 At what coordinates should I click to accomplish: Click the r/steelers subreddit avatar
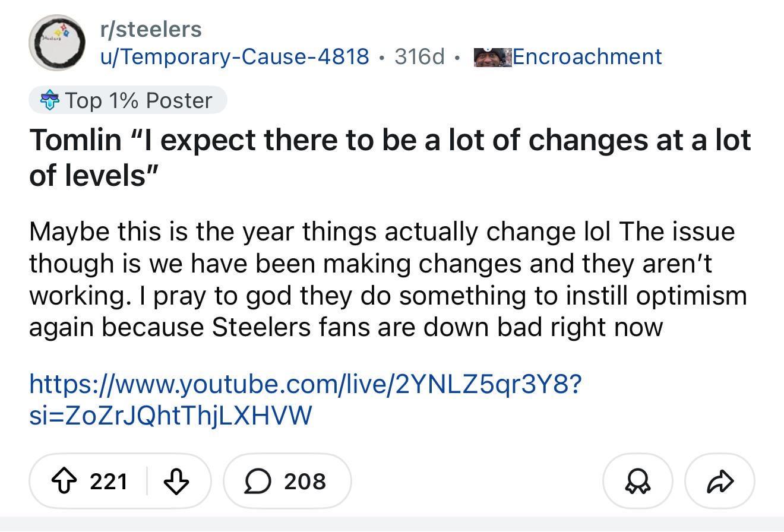tap(58, 42)
